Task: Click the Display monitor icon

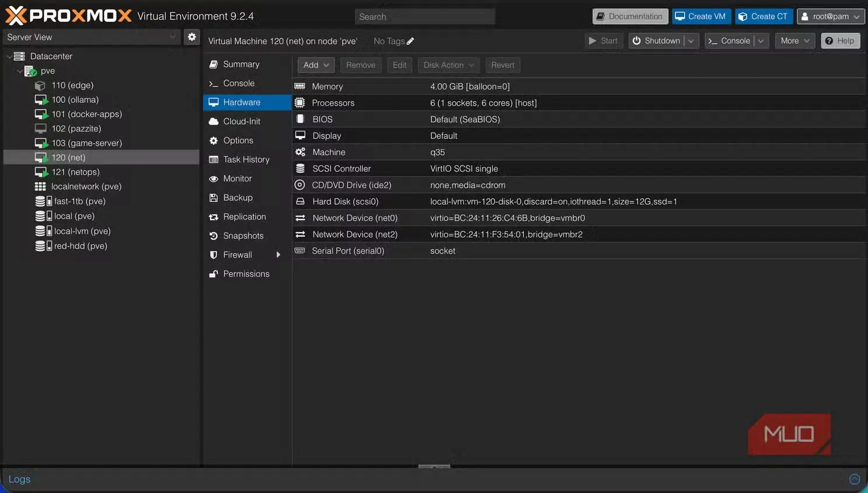Action: pos(300,136)
